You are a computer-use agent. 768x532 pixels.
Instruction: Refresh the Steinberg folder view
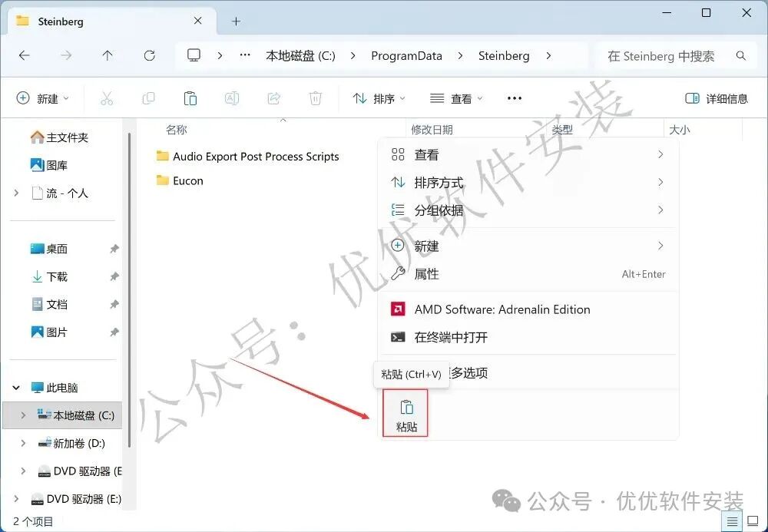click(150, 56)
